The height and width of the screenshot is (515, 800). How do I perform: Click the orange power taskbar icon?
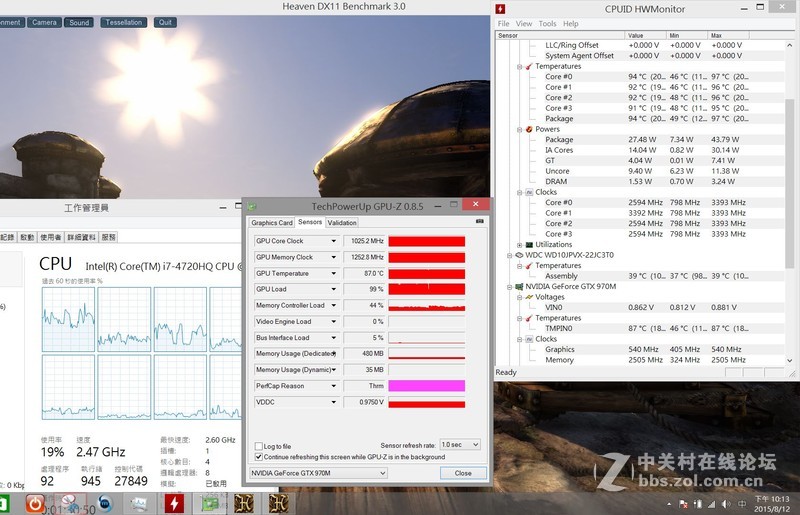click(x=37, y=502)
